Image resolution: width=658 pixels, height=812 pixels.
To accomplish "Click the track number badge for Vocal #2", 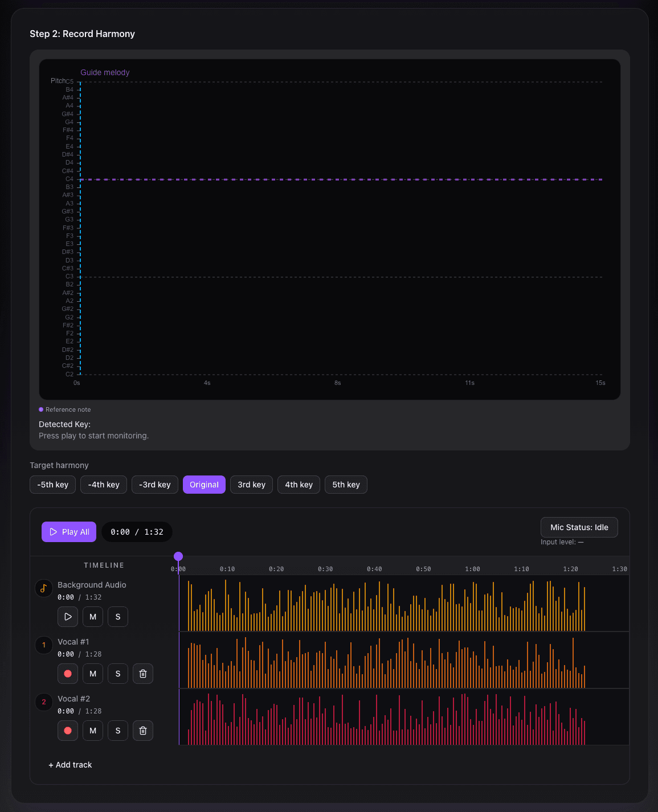I will (x=44, y=702).
